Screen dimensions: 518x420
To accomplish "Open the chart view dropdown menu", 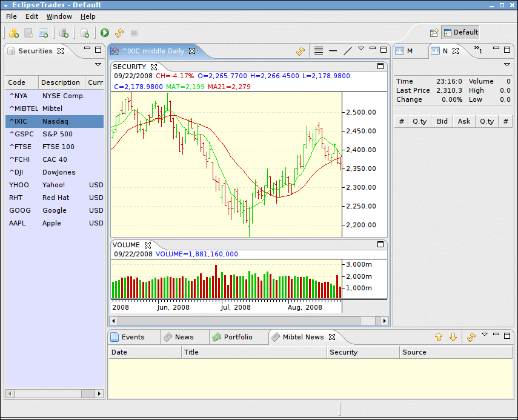I will [361, 48].
